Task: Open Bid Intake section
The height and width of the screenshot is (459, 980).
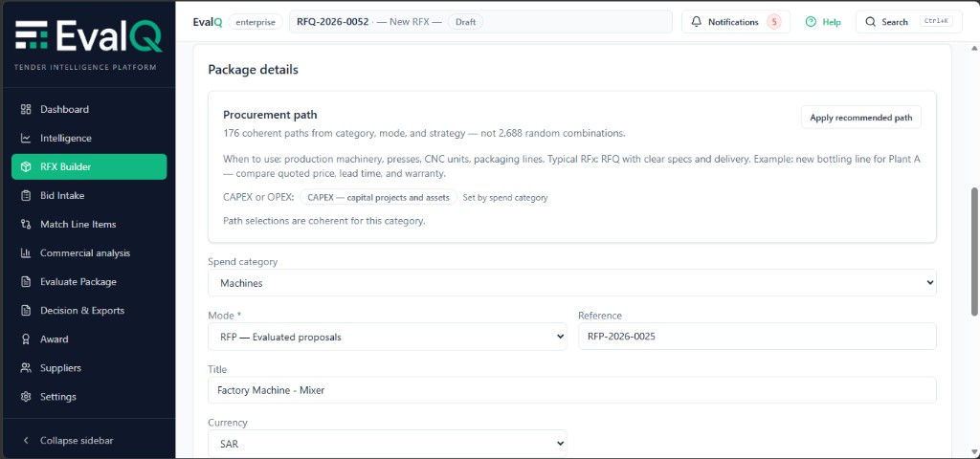Action: coord(89,195)
